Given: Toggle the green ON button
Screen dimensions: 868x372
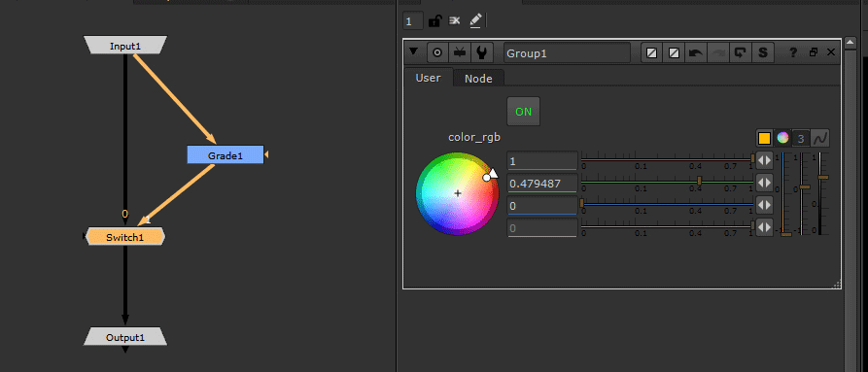Looking at the screenshot, I should click(x=523, y=112).
